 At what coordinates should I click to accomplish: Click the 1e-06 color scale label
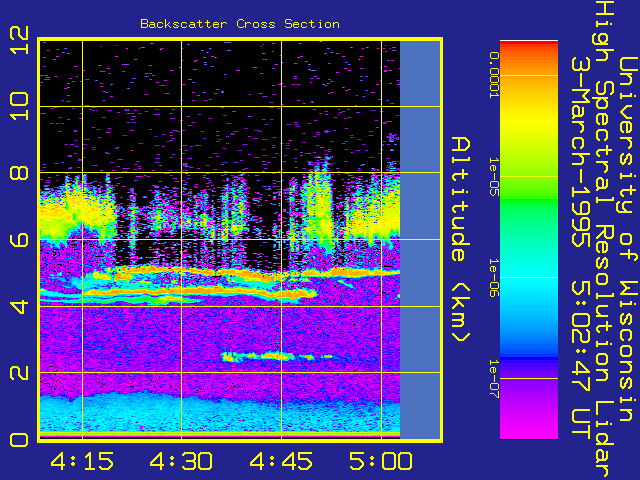pos(494,278)
